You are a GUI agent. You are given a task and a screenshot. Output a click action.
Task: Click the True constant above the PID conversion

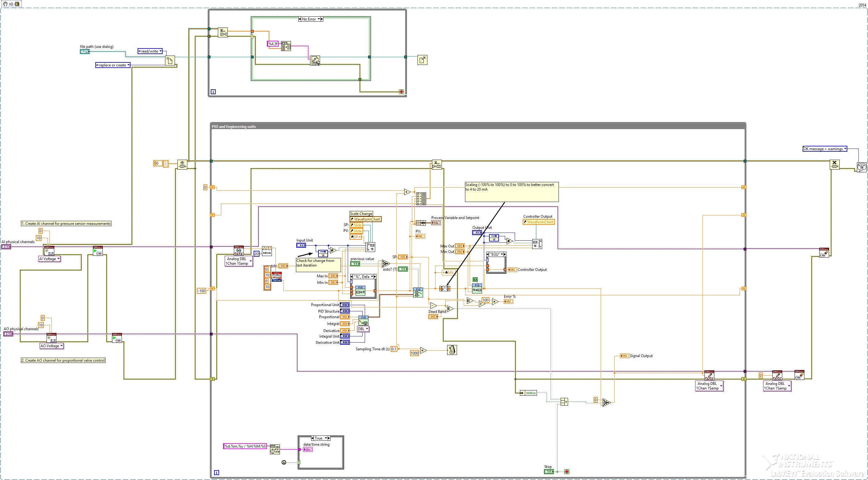tap(475, 279)
